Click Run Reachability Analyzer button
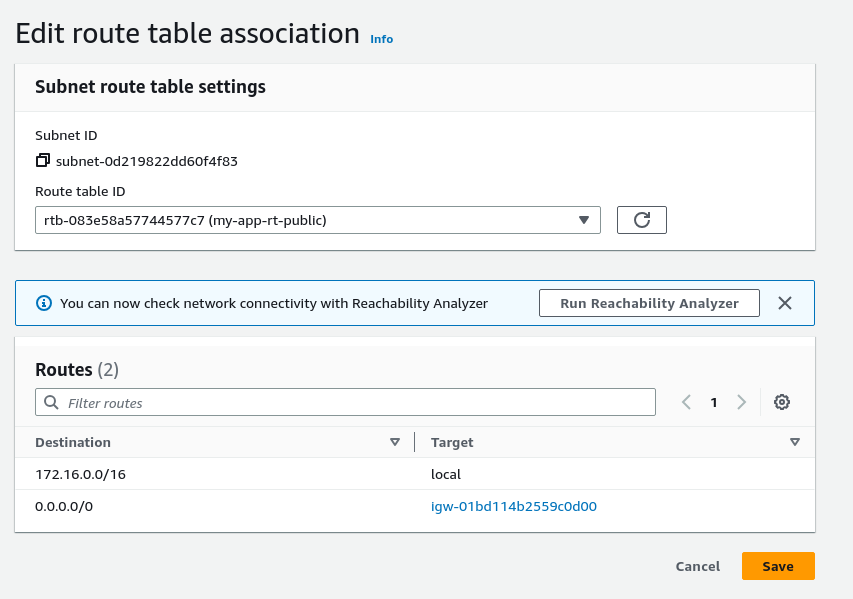The image size is (853, 599). click(649, 303)
